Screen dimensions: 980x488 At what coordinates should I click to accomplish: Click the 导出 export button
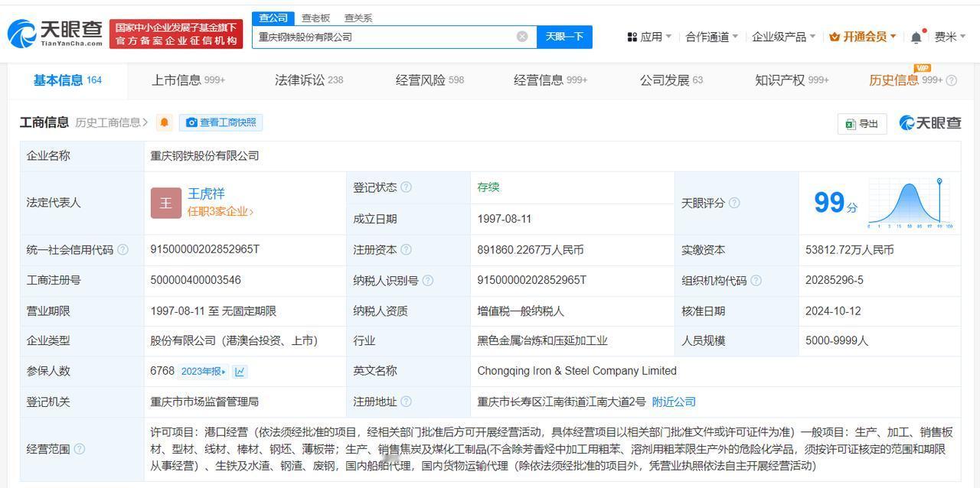coord(862,123)
